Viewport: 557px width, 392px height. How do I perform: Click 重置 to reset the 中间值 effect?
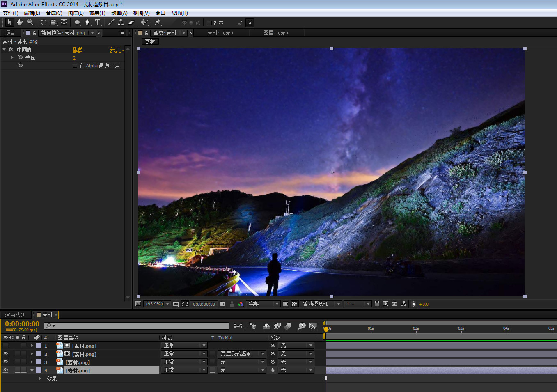(x=78, y=50)
